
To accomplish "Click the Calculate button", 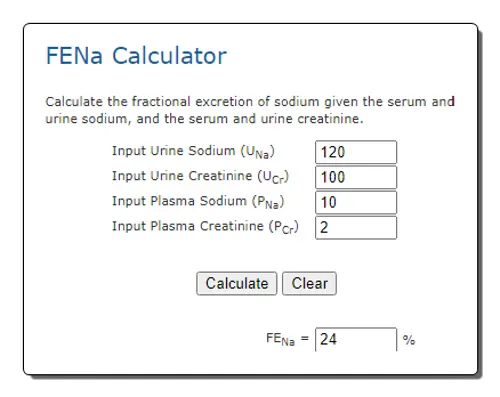I will [x=237, y=283].
